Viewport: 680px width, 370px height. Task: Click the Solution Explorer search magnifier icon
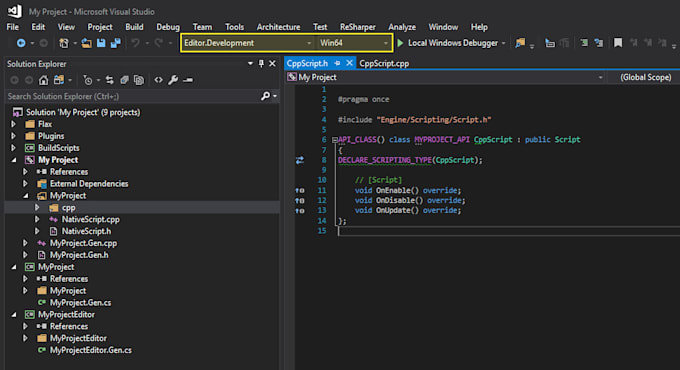[x=265, y=96]
